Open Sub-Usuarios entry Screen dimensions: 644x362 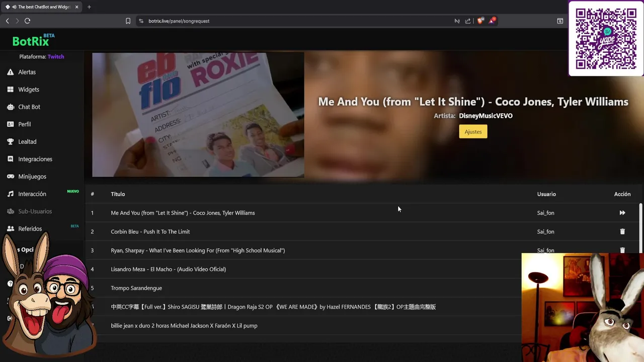(35, 211)
